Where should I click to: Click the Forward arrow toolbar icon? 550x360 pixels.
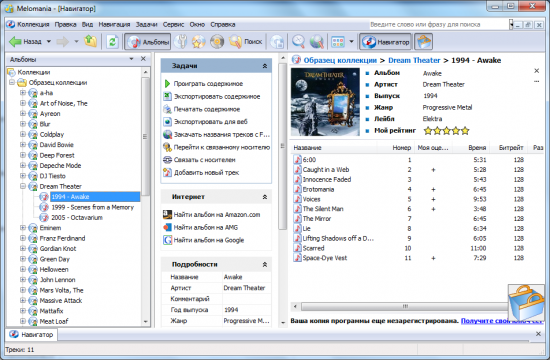pyautogui.click(x=63, y=42)
